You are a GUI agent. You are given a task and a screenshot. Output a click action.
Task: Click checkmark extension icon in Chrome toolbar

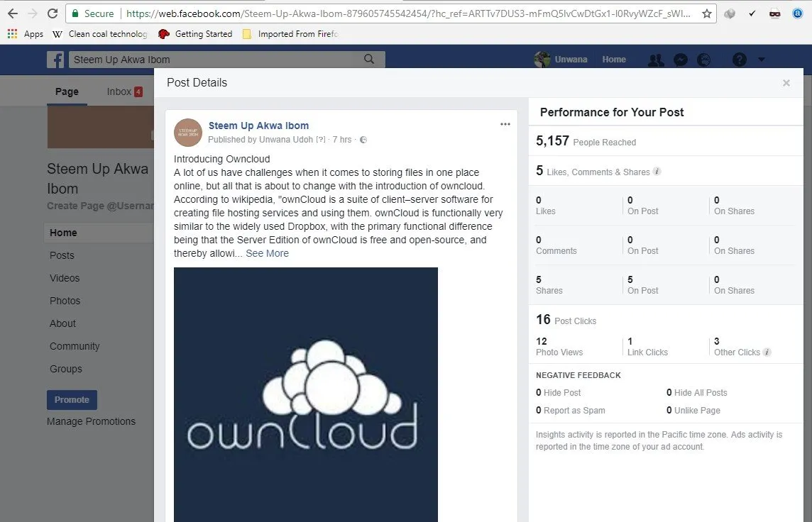tap(752, 13)
